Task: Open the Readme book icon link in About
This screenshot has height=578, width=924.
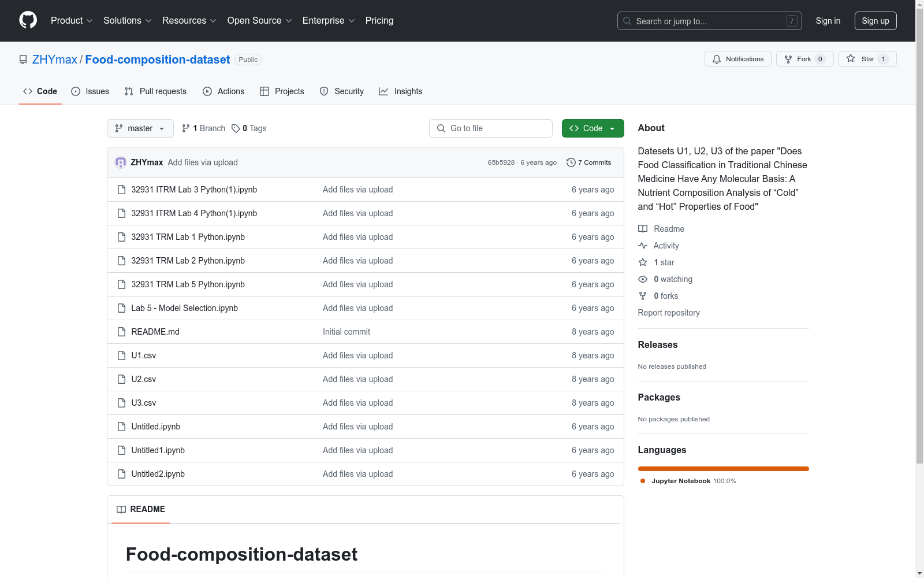Action: click(x=643, y=229)
